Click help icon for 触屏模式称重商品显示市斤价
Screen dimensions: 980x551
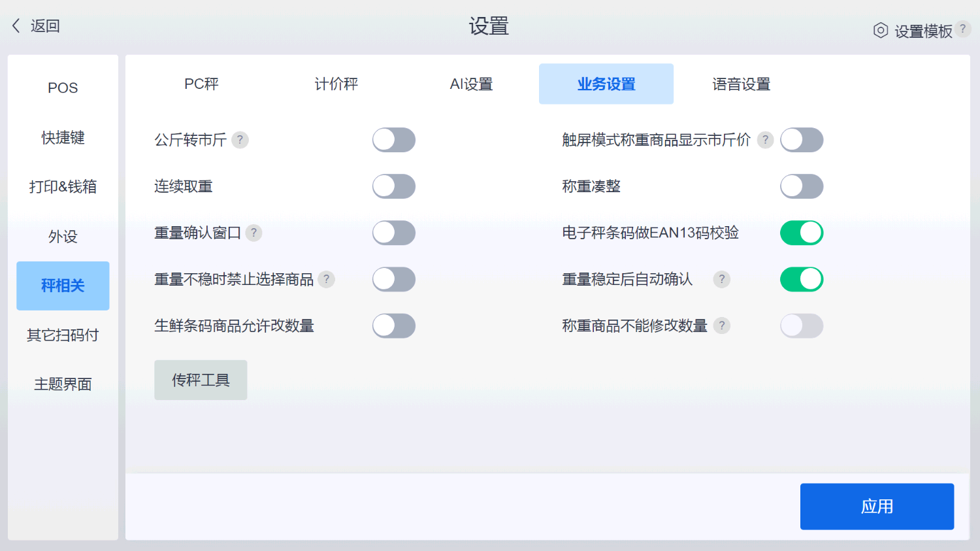pos(765,140)
